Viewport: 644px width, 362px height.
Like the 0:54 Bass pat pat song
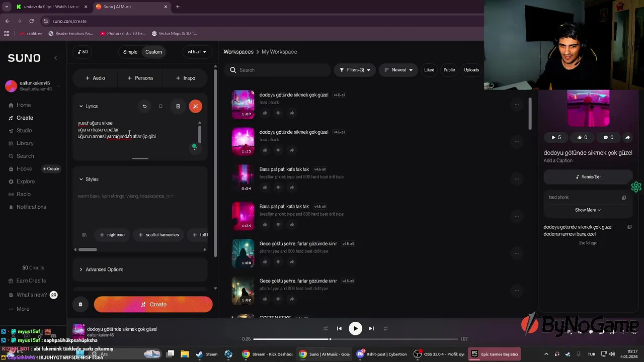265,188
